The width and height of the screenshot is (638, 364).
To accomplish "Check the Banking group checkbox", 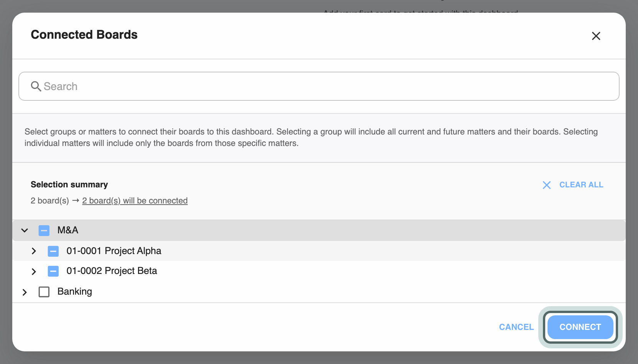I will (44, 292).
